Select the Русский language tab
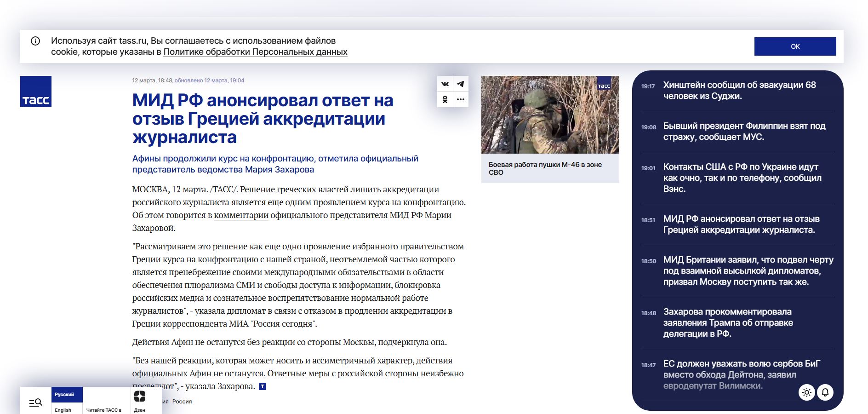Viewport: 868px width, 414px height. tap(66, 394)
